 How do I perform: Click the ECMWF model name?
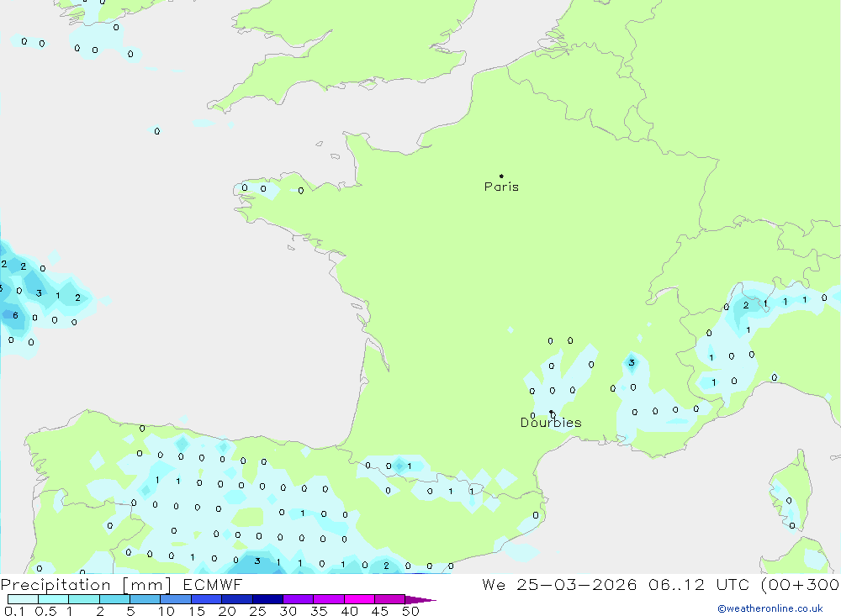click(213, 585)
